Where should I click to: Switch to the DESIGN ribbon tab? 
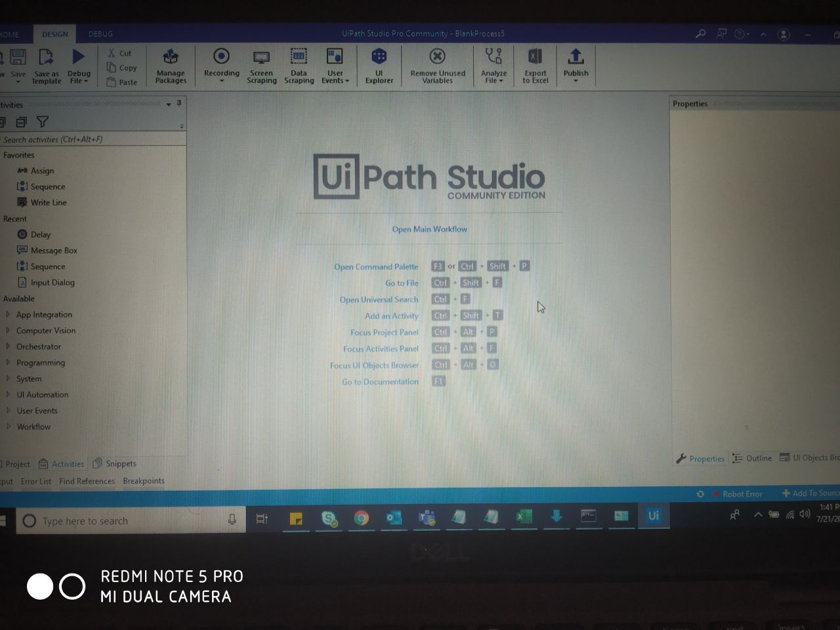point(55,34)
